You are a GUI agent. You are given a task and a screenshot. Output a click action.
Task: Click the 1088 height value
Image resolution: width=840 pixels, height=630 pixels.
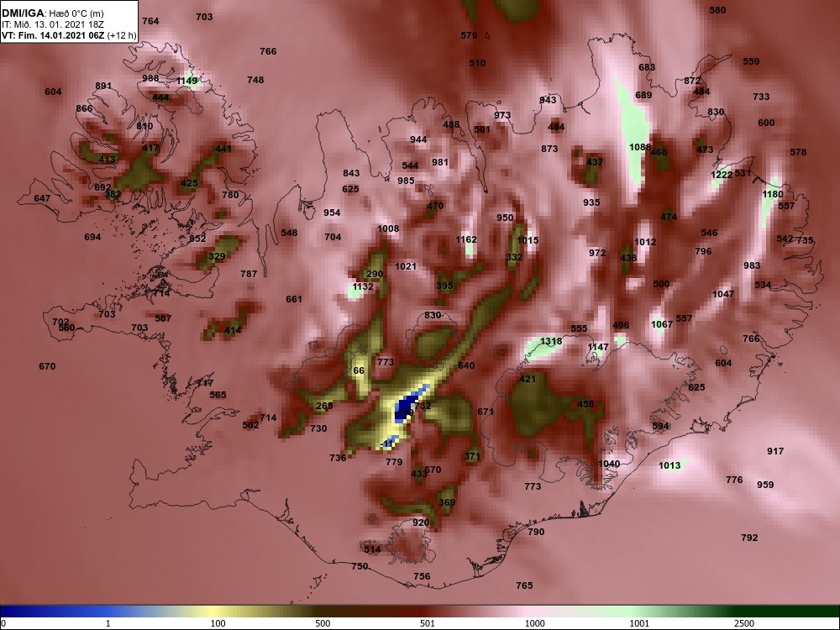point(640,147)
